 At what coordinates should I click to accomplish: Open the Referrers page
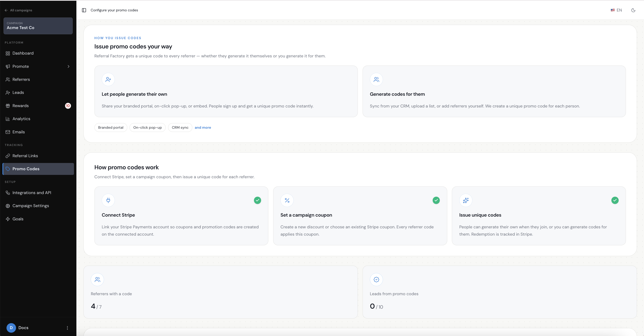[x=38, y=80]
